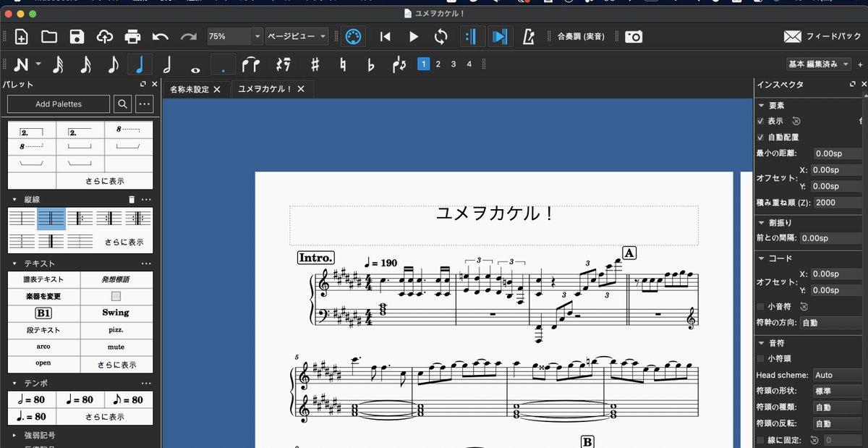Toggle note input mode N icon
Image resolution: width=868 pixels, height=448 pixels.
coord(22,64)
